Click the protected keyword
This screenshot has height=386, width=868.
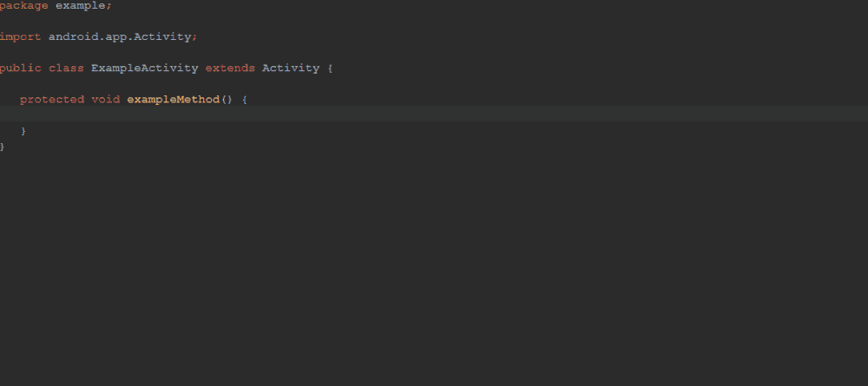coord(52,99)
